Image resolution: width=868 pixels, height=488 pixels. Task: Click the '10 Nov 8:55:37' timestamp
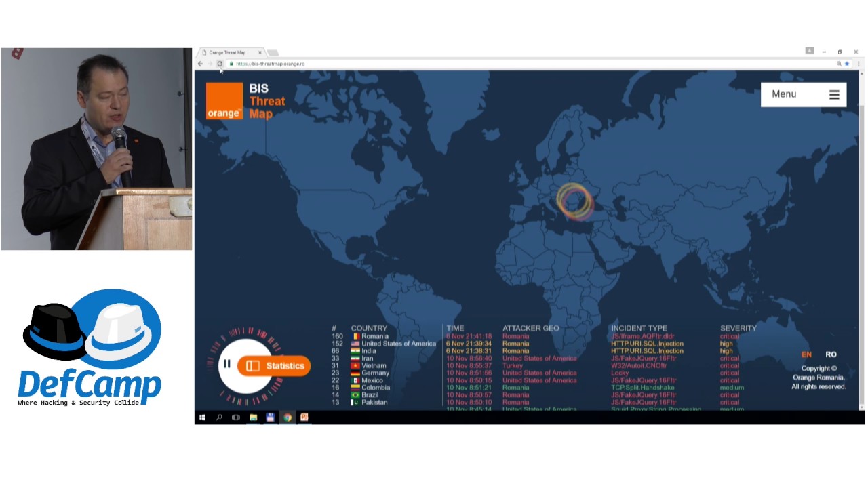coord(469,366)
